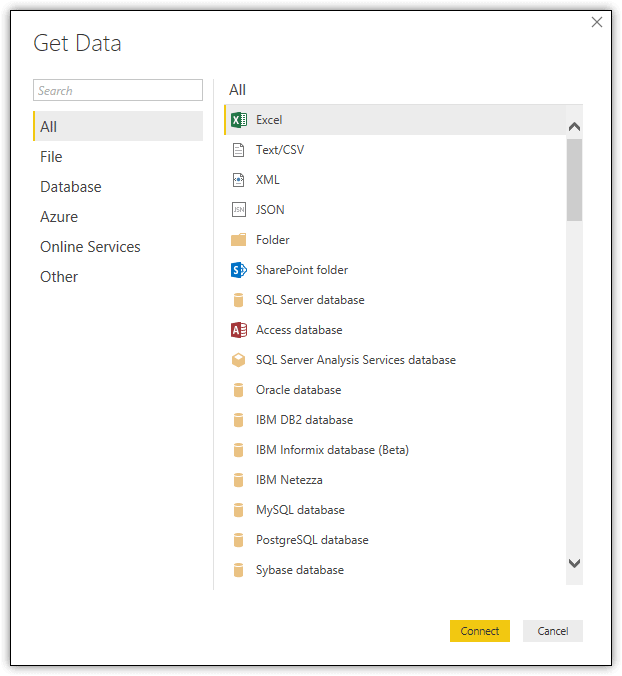Image resolution: width=622 pixels, height=676 pixels.
Task: Click the Connect button
Action: (480, 631)
